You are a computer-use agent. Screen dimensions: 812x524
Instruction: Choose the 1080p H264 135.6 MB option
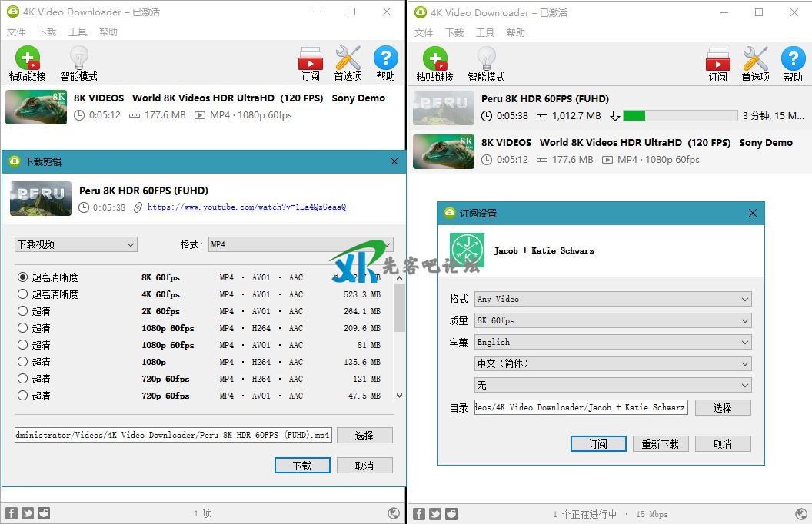23,362
